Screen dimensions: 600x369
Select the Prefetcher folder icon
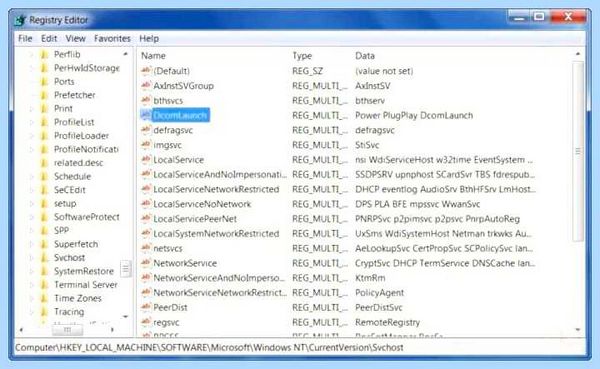[44, 95]
